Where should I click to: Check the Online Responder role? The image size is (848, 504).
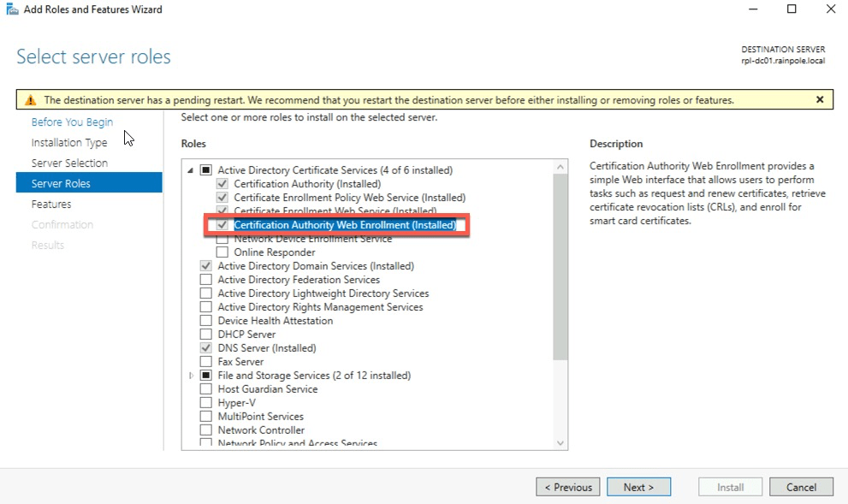[222, 252]
